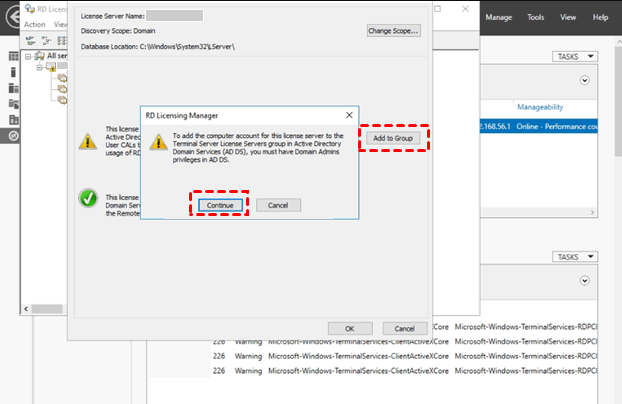Image resolution: width=622 pixels, height=404 pixels.
Task: Maximize the RD Licensing Manager window
Action: click(x=437, y=9)
